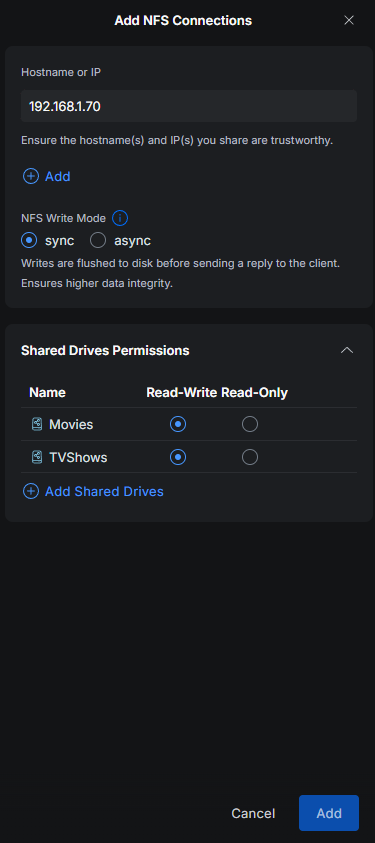Click the plus icon beside Add hostname
This screenshot has width=375, height=843.
pos(31,176)
